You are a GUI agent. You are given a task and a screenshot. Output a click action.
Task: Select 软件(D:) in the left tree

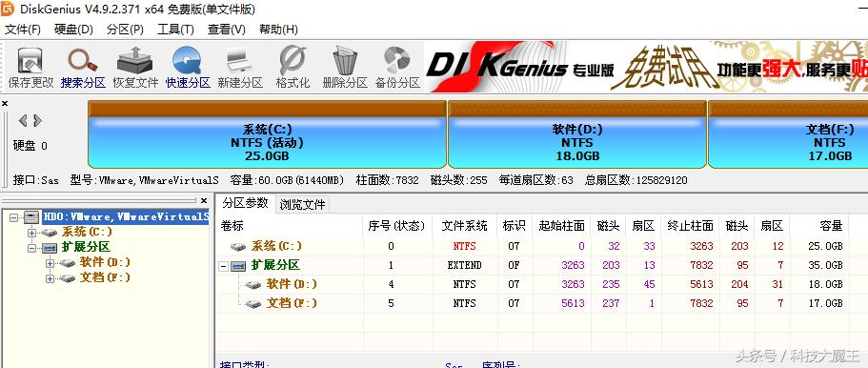105,263
